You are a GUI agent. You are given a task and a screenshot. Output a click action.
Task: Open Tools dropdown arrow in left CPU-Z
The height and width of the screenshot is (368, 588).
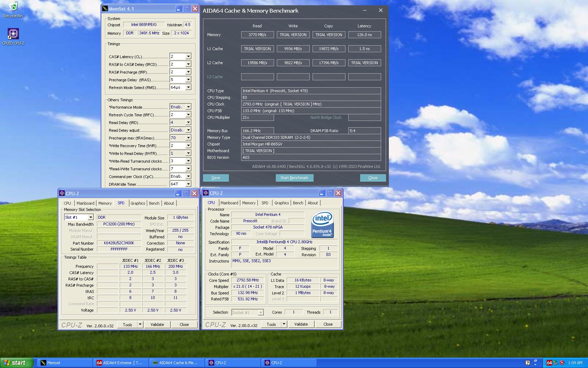140,325
